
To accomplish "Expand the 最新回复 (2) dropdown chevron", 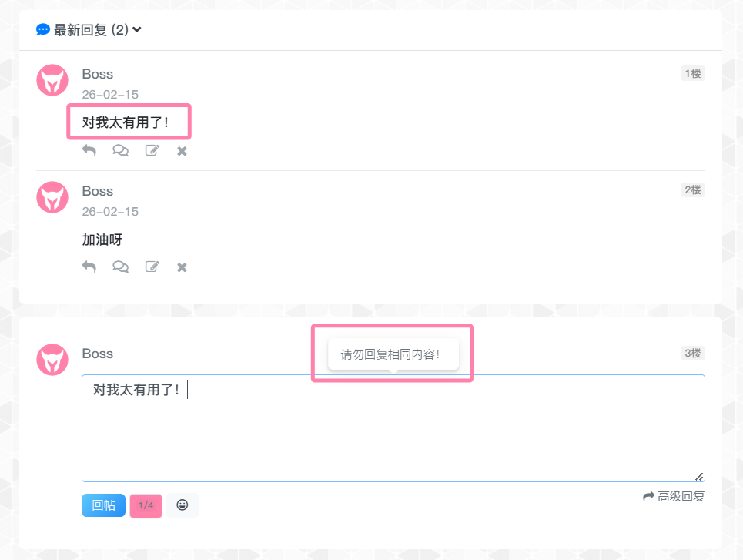I will click(137, 30).
